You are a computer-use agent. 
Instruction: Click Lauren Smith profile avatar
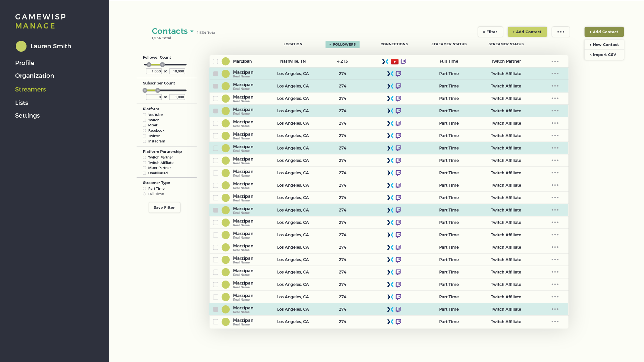pos(21,46)
